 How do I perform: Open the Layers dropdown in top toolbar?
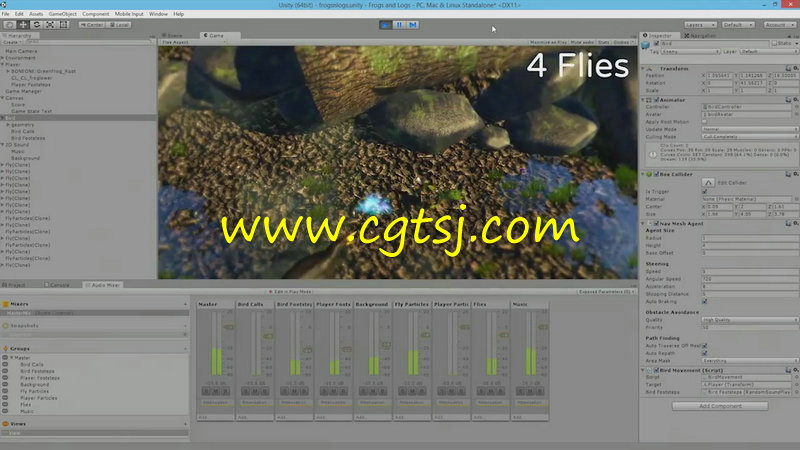click(700, 24)
